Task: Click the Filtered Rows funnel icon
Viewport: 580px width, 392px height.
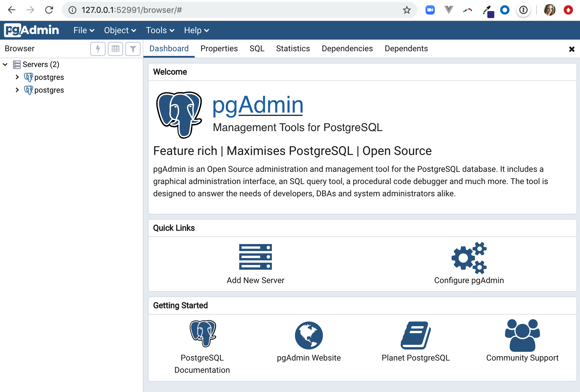Action: [x=133, y=49]
